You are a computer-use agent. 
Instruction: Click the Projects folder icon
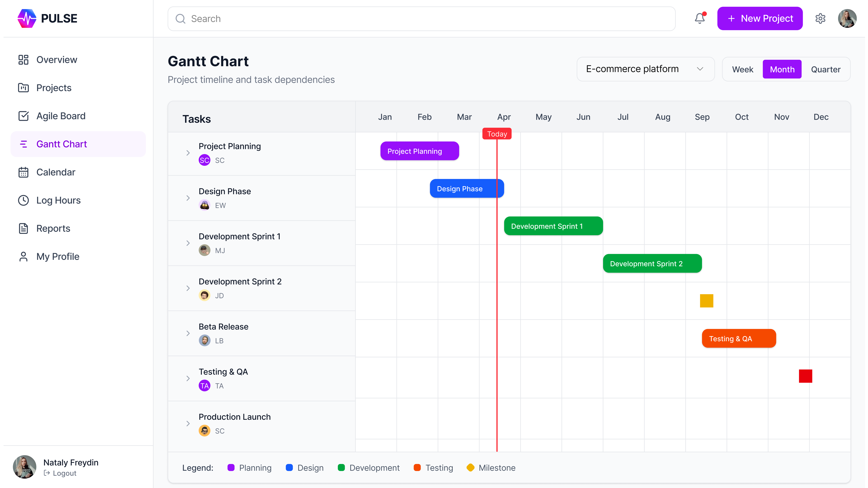pos(23,88)
